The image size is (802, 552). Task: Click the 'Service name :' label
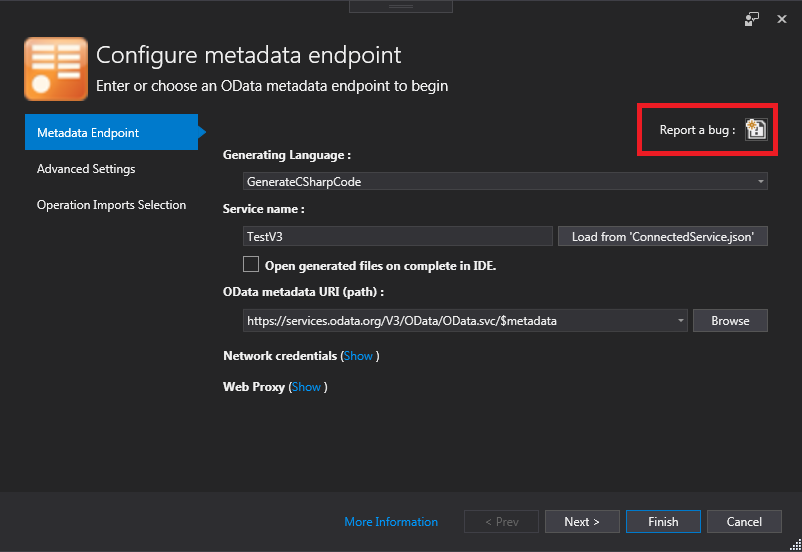pos(263,209)
